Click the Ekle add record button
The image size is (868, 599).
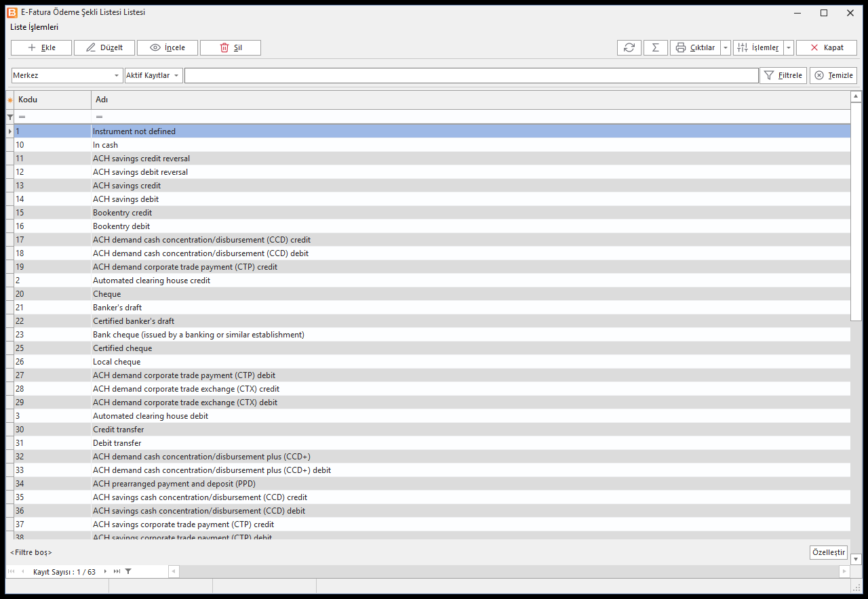[x=41, y=47]
